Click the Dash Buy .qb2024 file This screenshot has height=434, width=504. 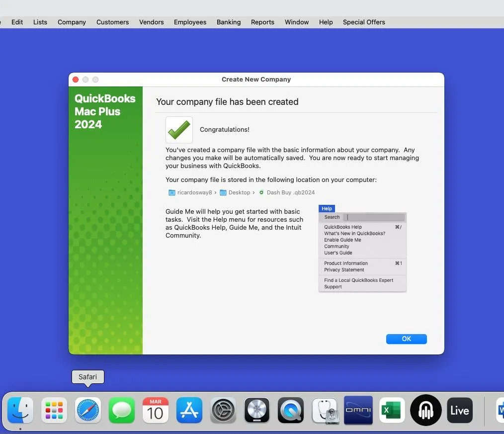pyautogui.click(x=287, y=192)
